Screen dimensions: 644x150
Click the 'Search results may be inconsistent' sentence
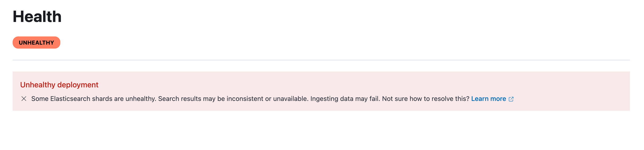click(233, 99)
